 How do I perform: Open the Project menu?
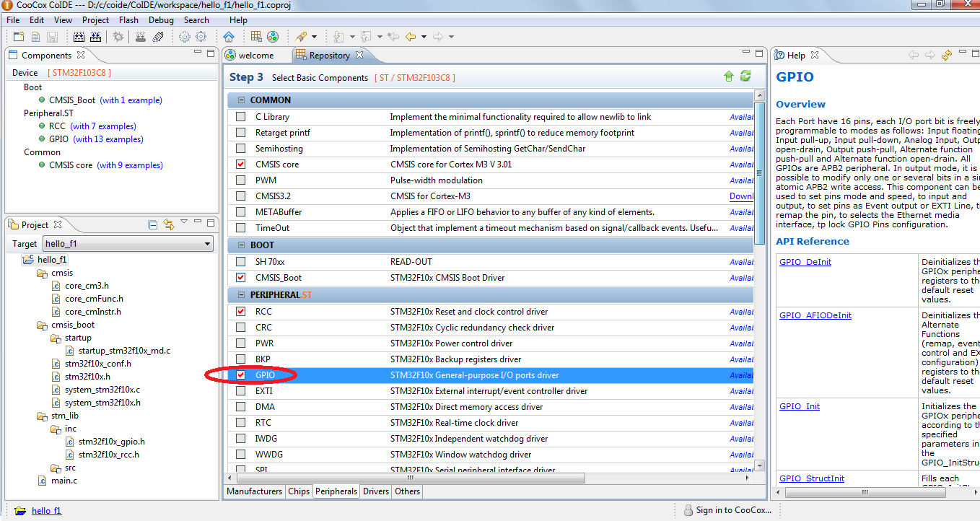[95, 20]
